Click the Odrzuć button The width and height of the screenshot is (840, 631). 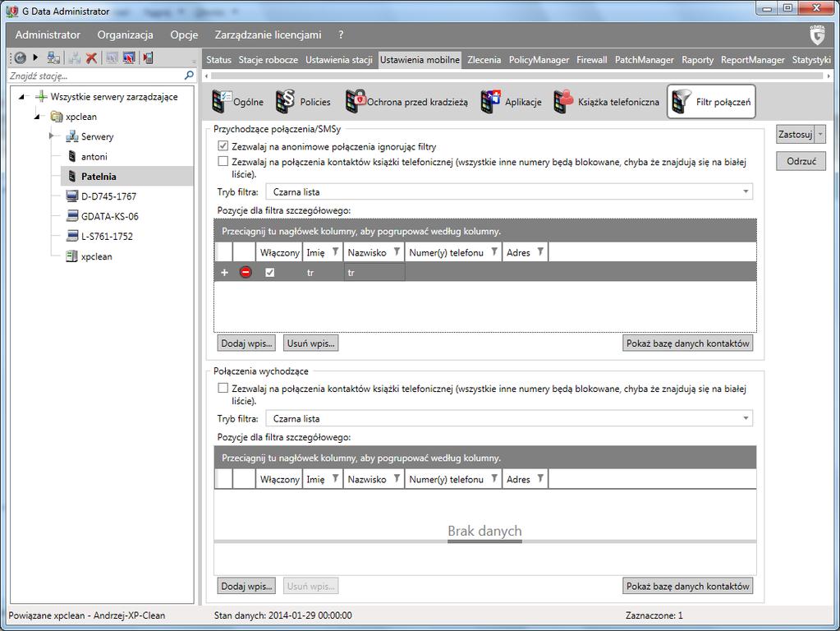click(801, 161)
